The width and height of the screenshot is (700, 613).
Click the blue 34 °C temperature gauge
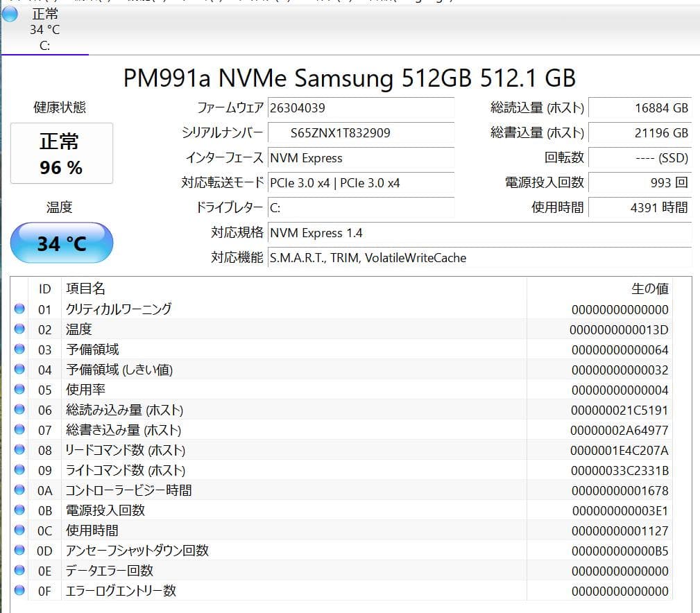[x=61, y=243]
